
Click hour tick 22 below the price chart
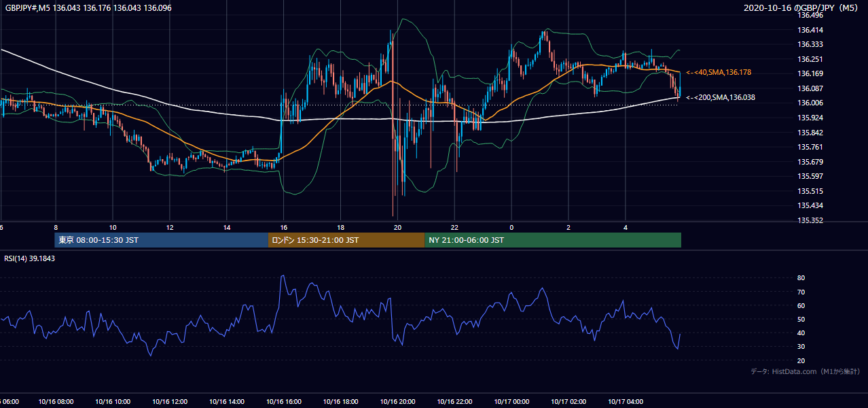[x=455, y=228]
